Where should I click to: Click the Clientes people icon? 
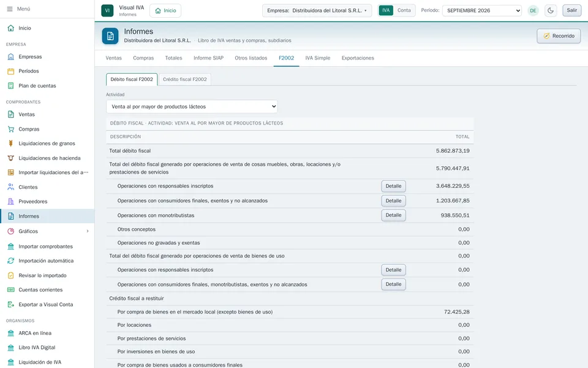tap(11, 187)
